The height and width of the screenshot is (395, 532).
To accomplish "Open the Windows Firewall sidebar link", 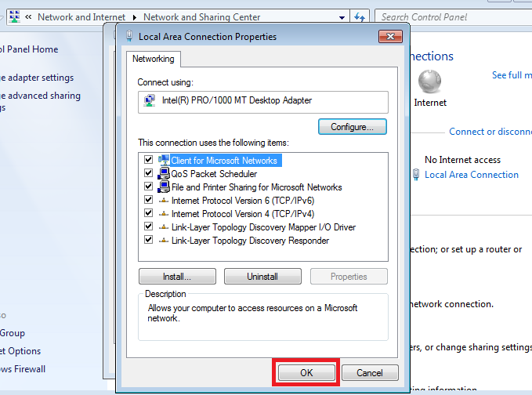I will click(23, 369).
